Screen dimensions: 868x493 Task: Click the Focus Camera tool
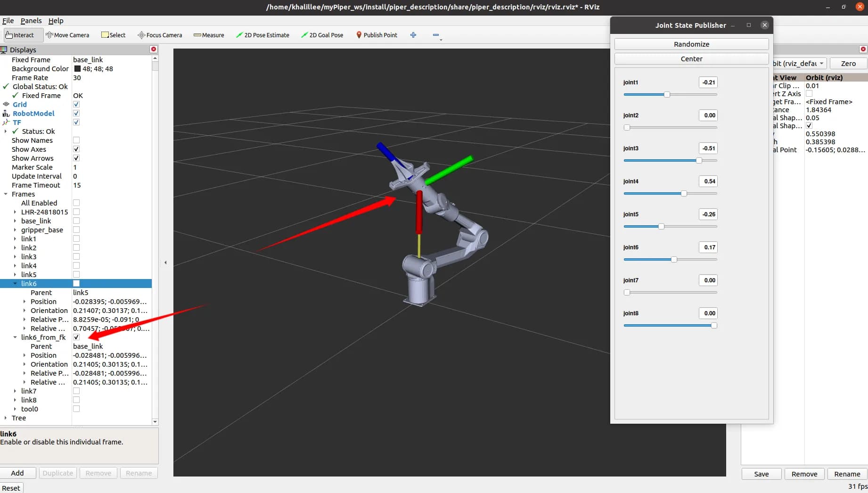(x=159, y=34)
